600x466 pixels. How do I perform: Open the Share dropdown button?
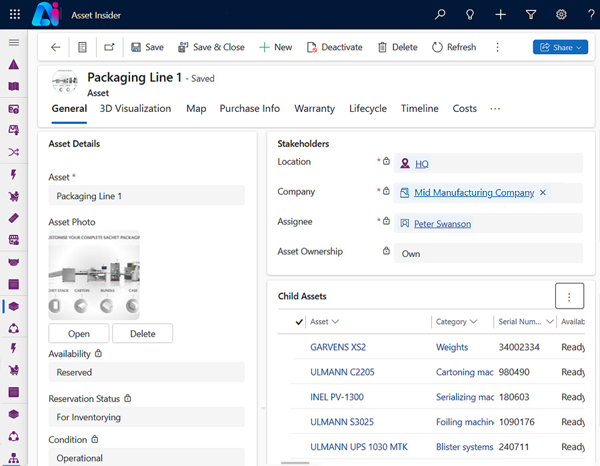[560, 47]
